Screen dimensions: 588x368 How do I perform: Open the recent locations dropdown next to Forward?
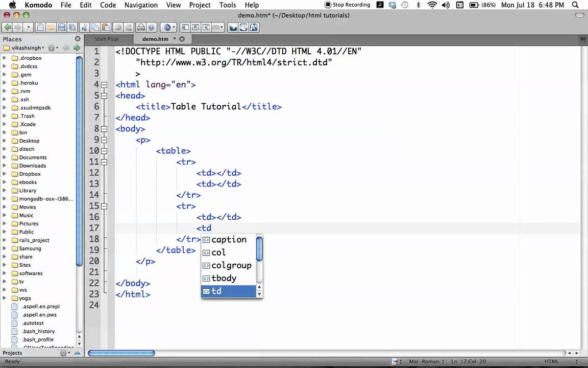pyautogui.click(x=28, y=28)
